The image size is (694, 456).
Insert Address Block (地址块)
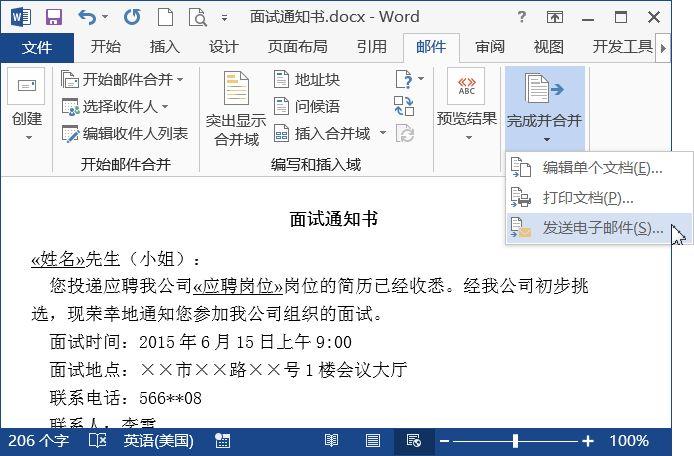click(x=307, y=79)
